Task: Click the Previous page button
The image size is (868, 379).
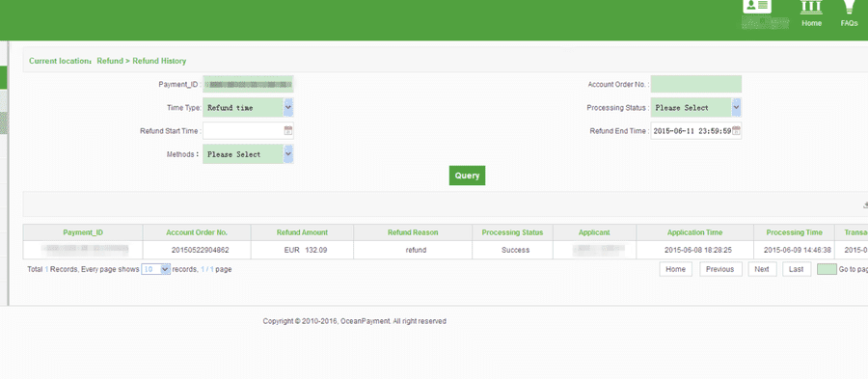Action: pos(720,269)
